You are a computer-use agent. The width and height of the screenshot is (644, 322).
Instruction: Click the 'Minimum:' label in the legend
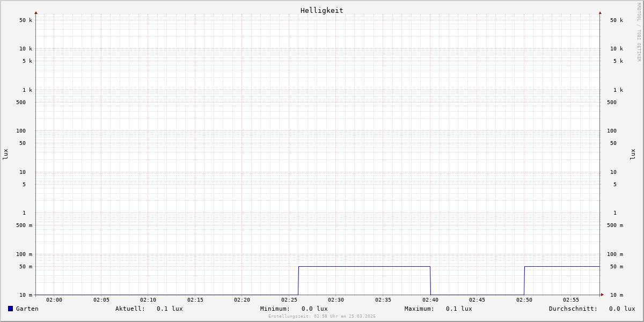point(275,309)
